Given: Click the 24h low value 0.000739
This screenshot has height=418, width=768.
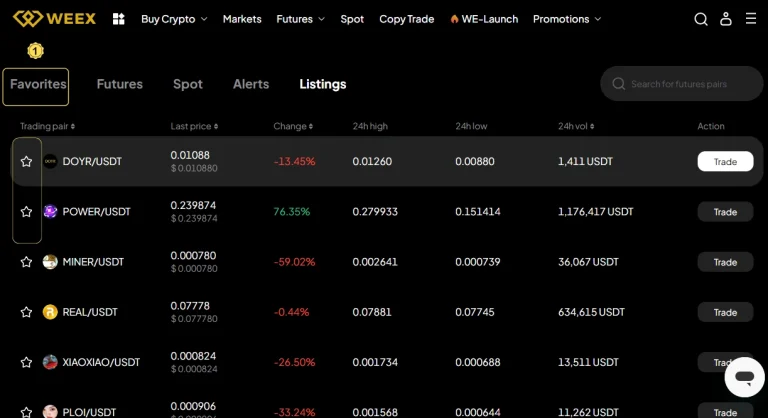Looking at the screenshot, I should pyautogui.click(x=478, y=262).
